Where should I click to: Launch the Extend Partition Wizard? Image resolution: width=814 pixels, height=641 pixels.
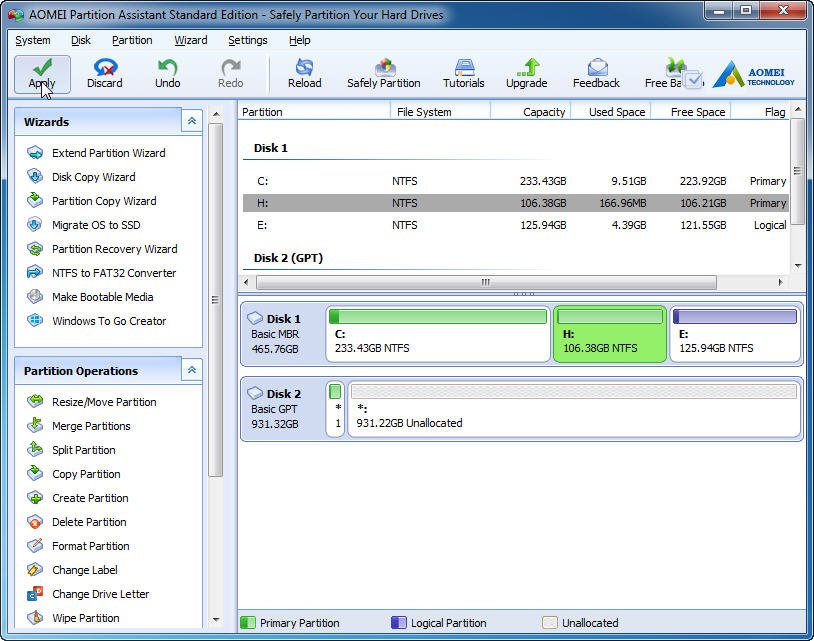[108, 153]
